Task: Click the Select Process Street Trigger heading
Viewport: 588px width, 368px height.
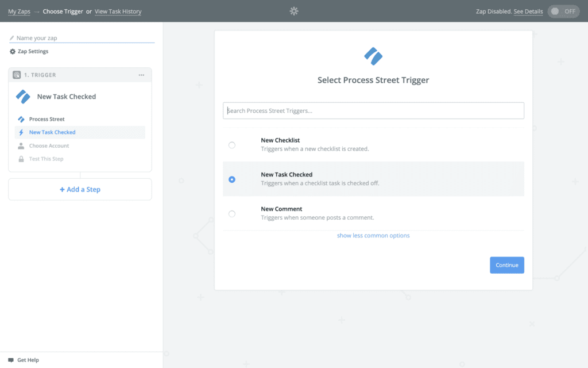Action: 373,80
